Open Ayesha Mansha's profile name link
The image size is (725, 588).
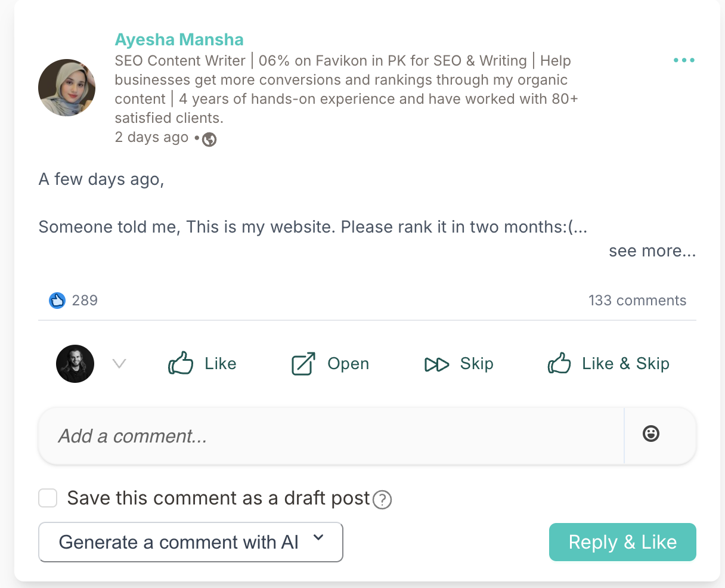click(x=179, y=40)
